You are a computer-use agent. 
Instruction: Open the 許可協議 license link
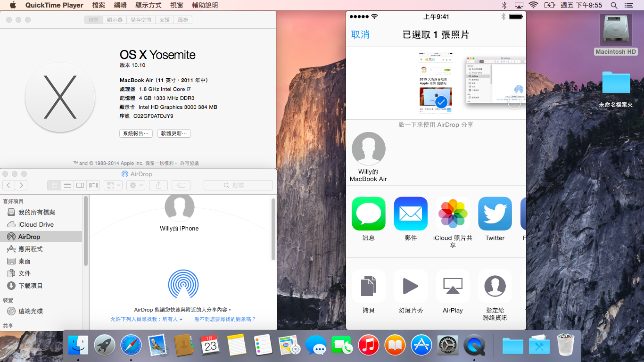(x=190, y=163)
